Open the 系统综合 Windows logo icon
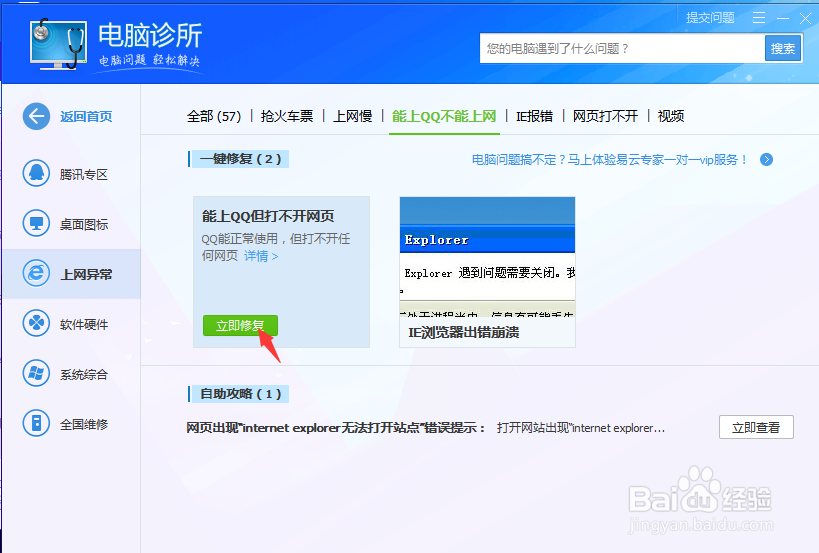The width and height of the screenshot is (819, 553). 36,373
